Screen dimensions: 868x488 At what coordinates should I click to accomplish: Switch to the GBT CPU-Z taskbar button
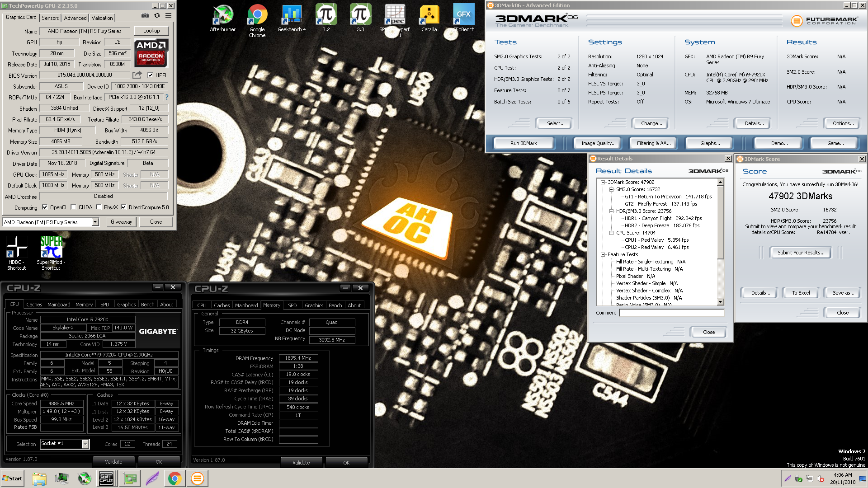(106, 479)
